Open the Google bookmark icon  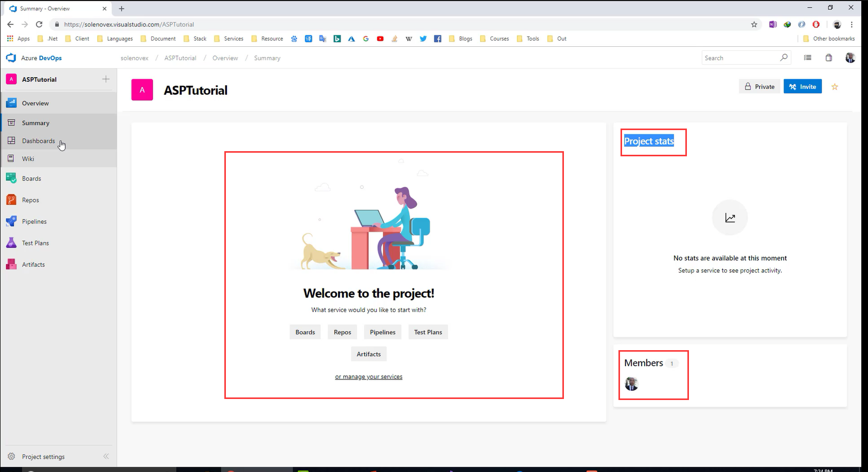(366, 39)
